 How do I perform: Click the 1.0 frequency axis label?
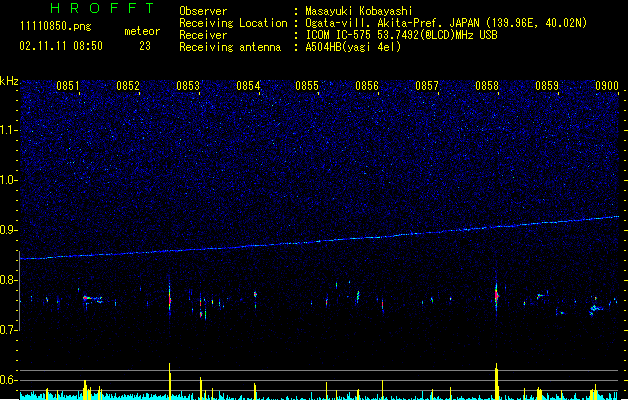click(9, 180)
